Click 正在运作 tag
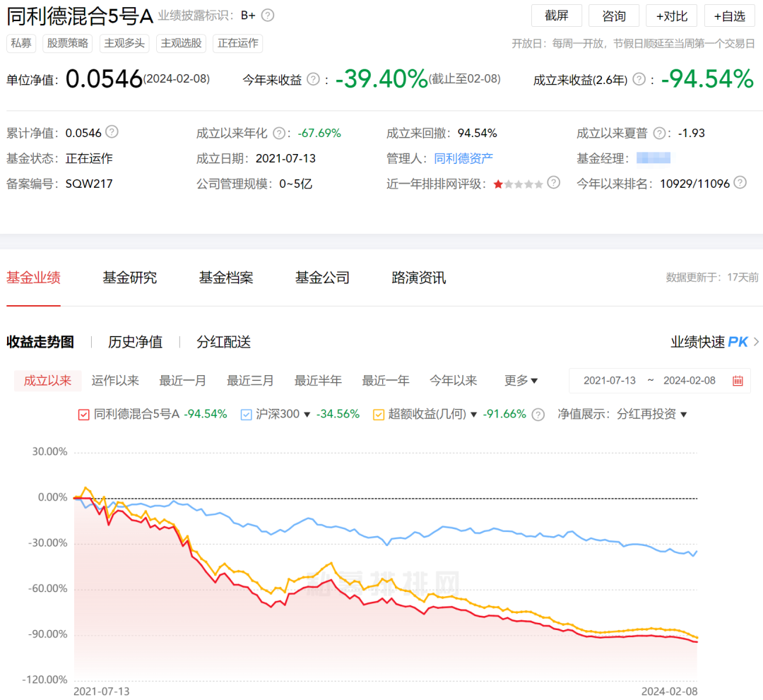Image resolution: width=763 pixels, height=700 pixels. click(x=238, y=43)
